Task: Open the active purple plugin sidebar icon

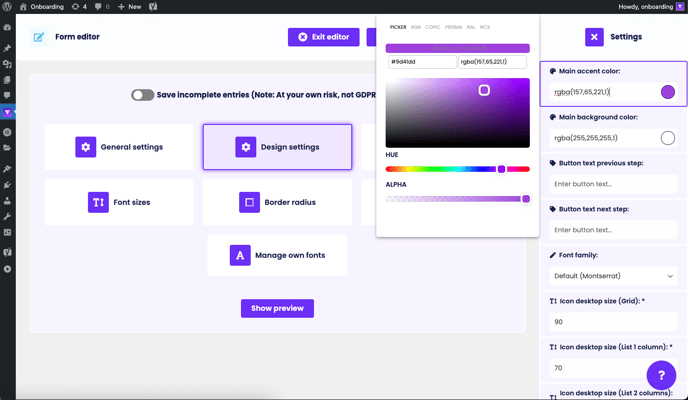Action: click(x=7, y=113)
